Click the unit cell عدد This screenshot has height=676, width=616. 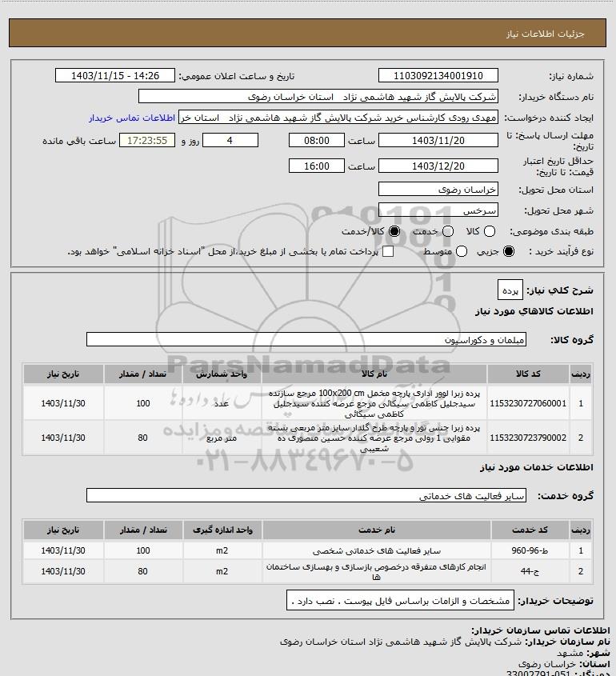(222, 403)
